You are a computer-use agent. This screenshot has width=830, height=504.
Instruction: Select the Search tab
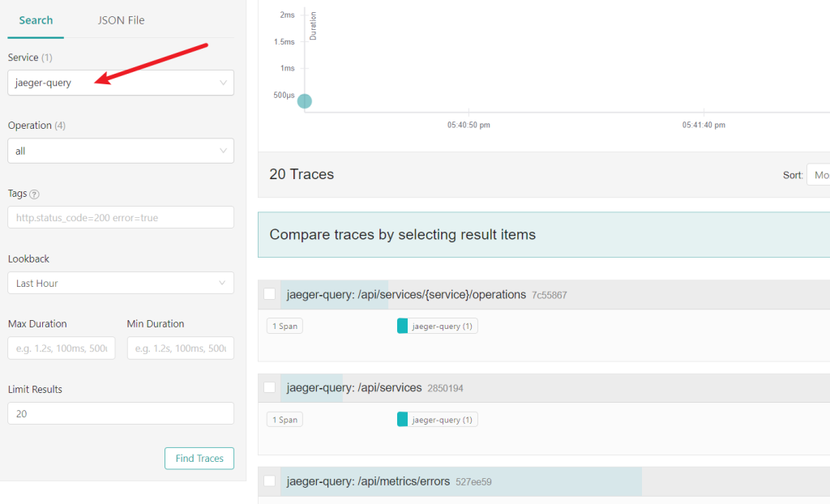click(x=36, y=20)
